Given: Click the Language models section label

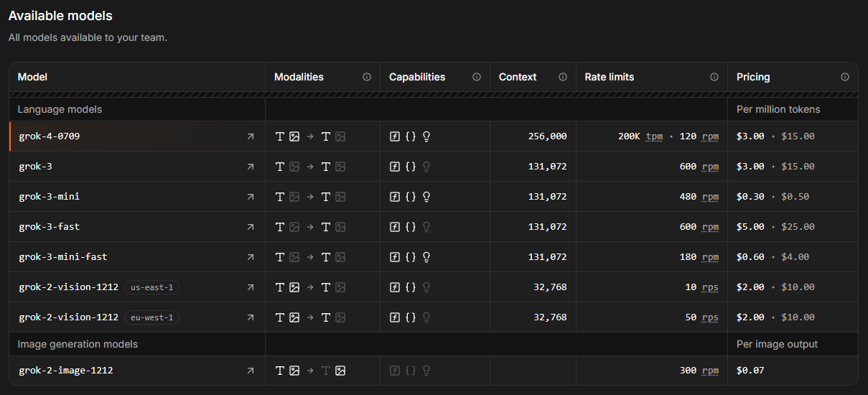Looking at the screenshot, I should (x=60, y=109).
